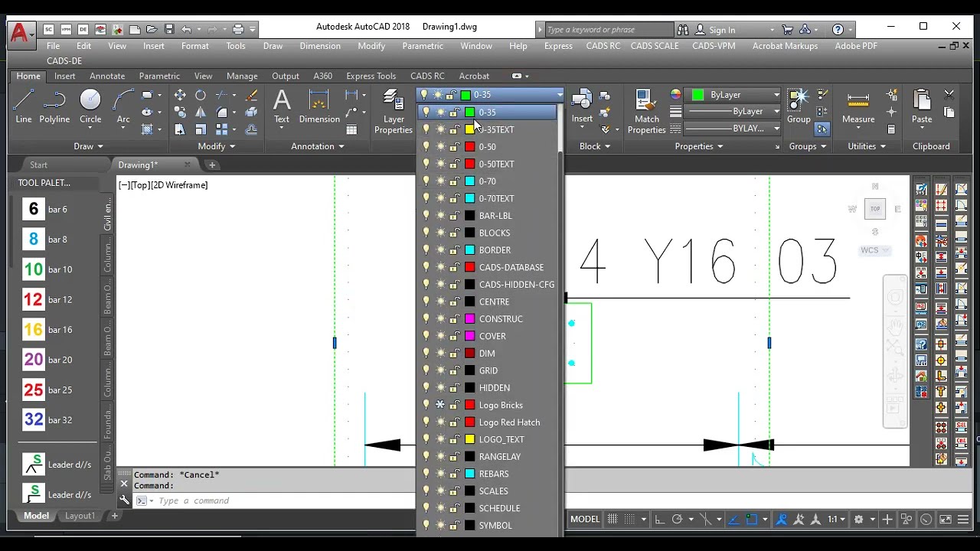This screenshot has width=980, height=551.
Task: Click the workspace switching gear icon
Action: coord(858,520)
